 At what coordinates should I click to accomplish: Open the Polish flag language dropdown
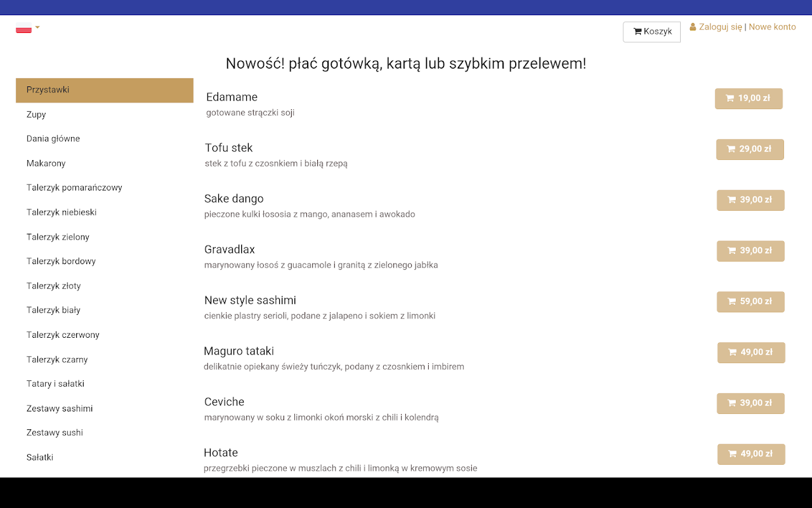pos(27,28)
